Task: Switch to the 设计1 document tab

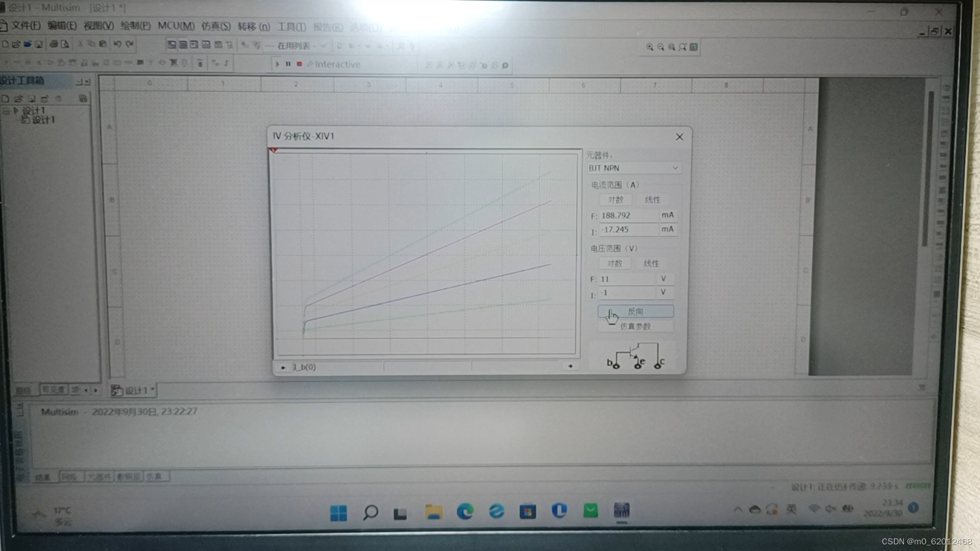Action: coord(135,391)
